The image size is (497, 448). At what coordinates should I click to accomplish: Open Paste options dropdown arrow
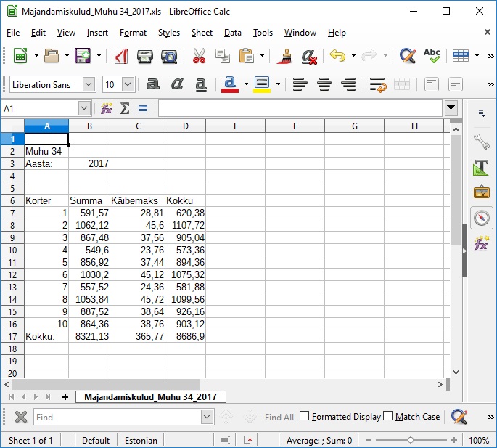tap(262, 56)
